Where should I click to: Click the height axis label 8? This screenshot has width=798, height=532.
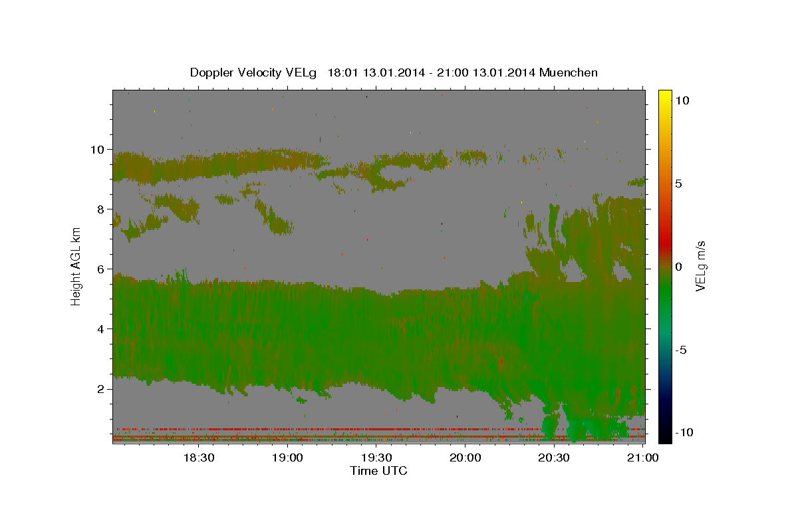point(102,209)
